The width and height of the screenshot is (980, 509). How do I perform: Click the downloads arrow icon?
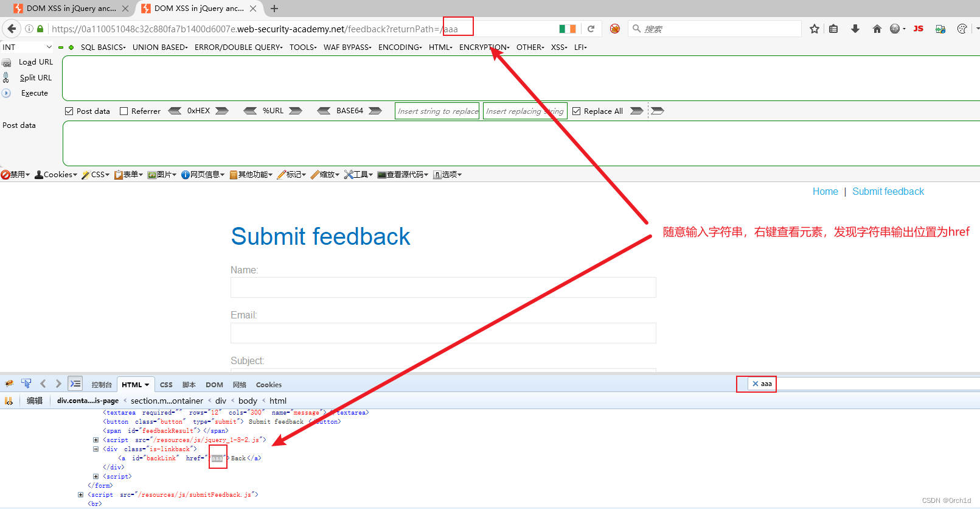pos(855,29)
